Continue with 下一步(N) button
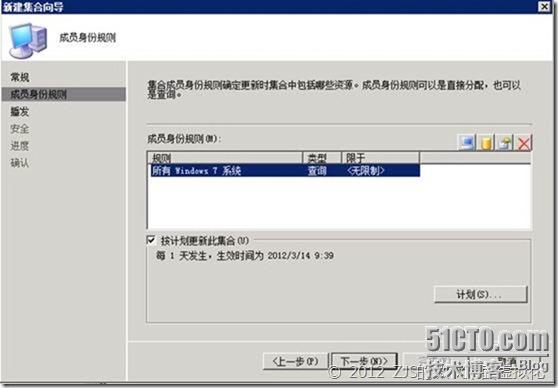The image size is (558, 388). click(x=364, y=361)
